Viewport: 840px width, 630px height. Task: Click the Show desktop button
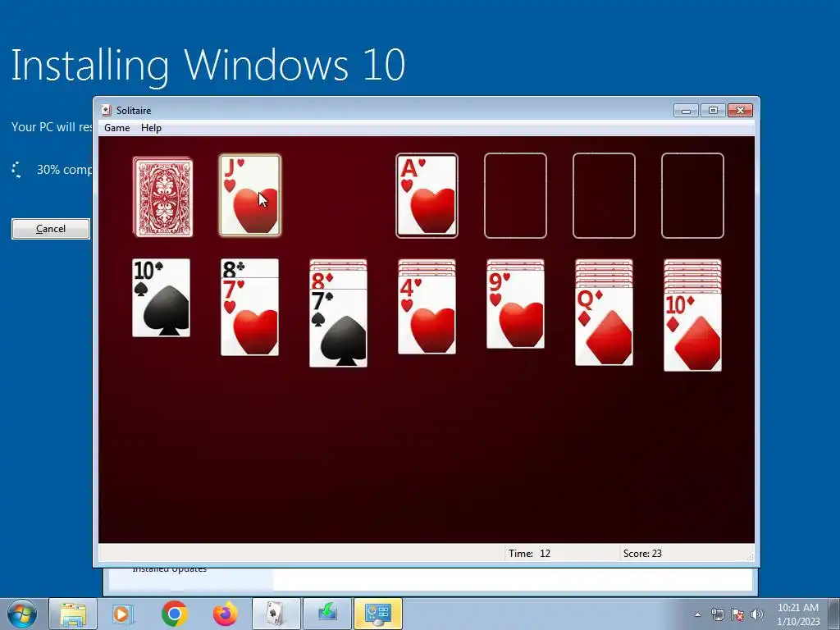tap(834, 614)
